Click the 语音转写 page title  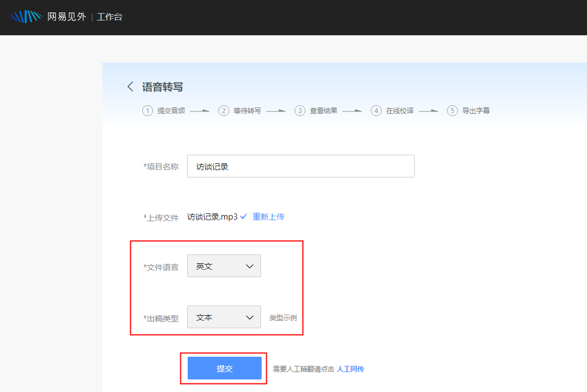(163, 87)
